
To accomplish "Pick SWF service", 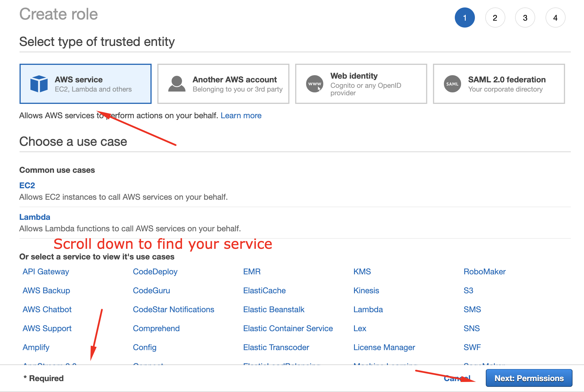I will 472,347.
